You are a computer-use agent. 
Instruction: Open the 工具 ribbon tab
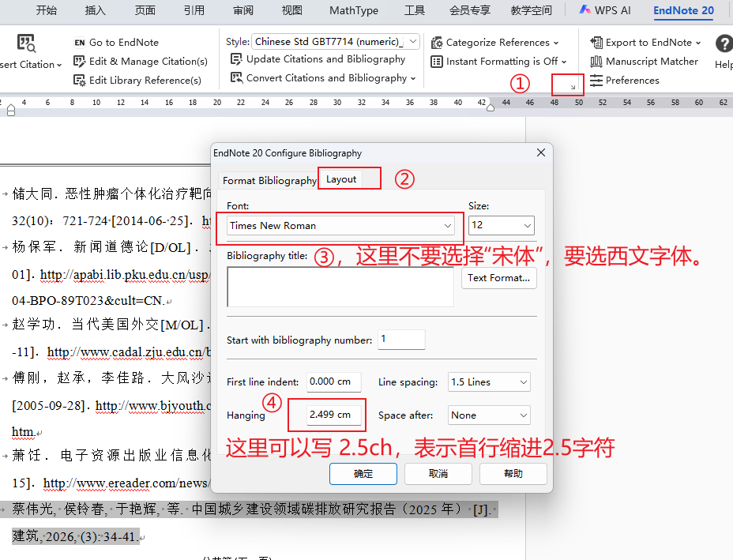[x=415, y=10]
